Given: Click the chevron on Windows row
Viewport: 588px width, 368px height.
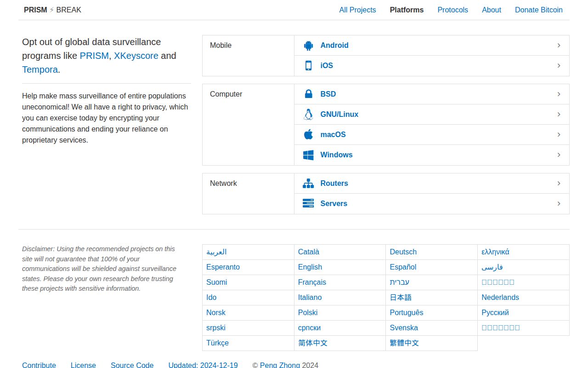Looking at the screenshot, I should 559,155.
